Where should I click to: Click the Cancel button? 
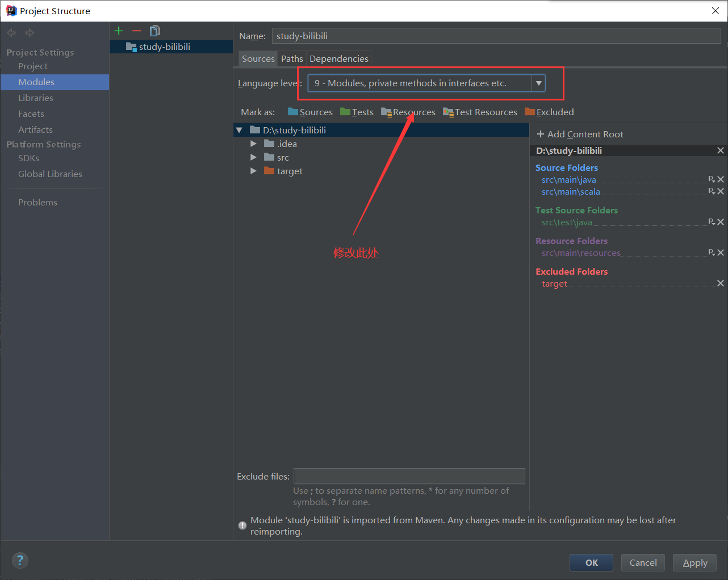(643, 562)
